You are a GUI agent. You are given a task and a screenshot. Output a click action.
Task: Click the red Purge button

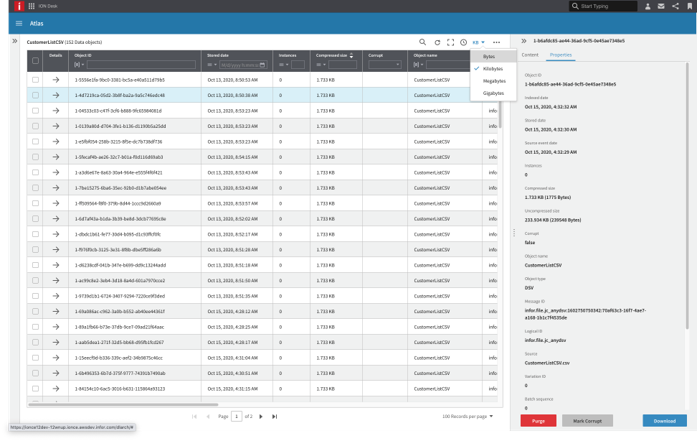(x=538, y=421)
